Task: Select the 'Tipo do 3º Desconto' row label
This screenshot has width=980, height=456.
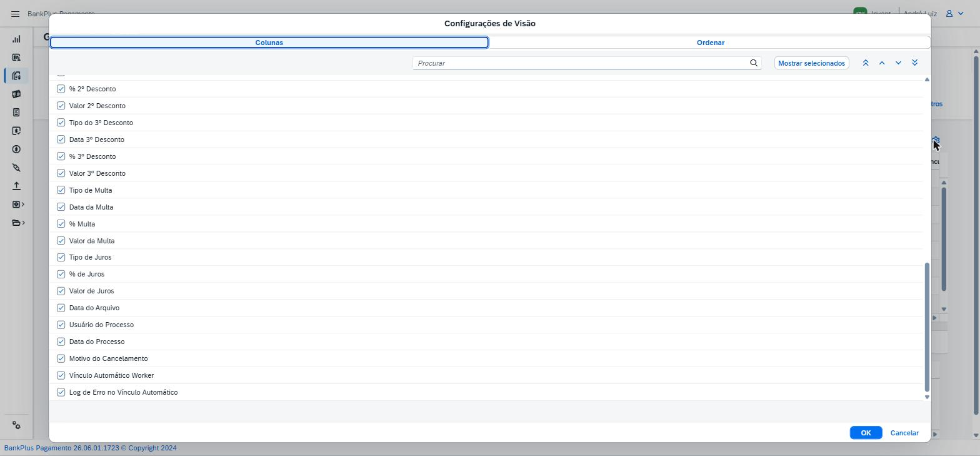Action: [101, 123]
